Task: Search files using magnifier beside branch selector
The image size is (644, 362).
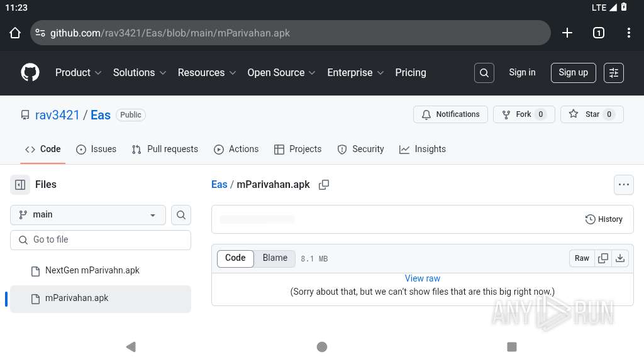Action: click(x=181, y=215)
